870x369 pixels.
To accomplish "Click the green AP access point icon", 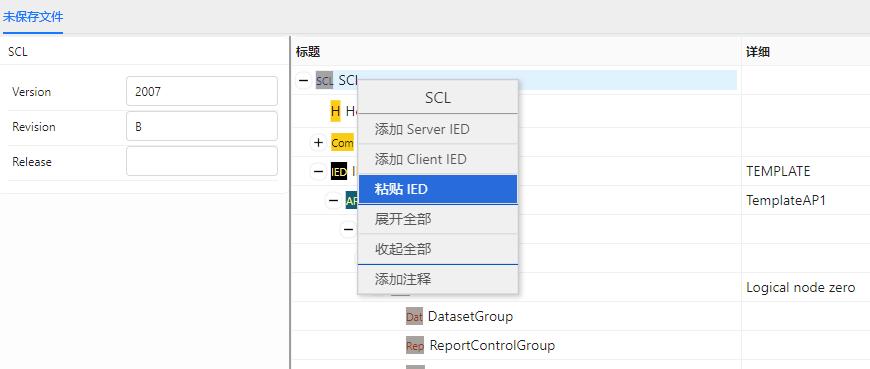I will pos(352,200).
